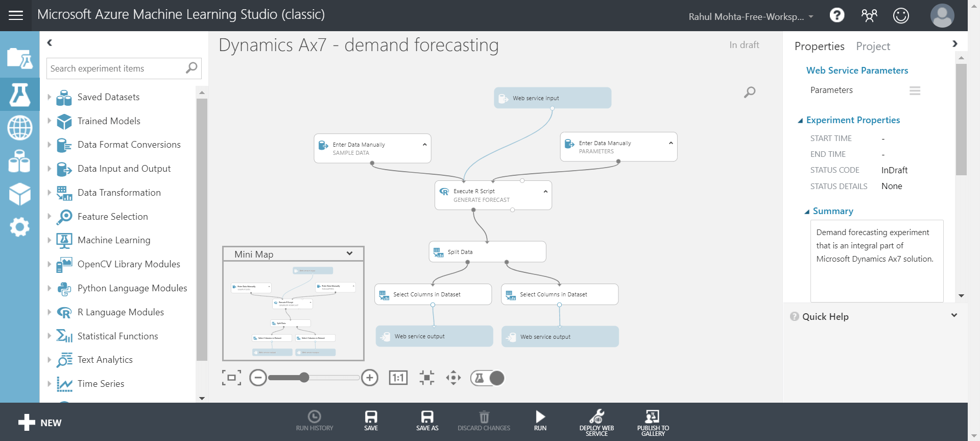Image resolution: width=980 pixels, height=441 pixels.
Task: Click PUBLISH TO GALLERY
Action: pos(653,423)
